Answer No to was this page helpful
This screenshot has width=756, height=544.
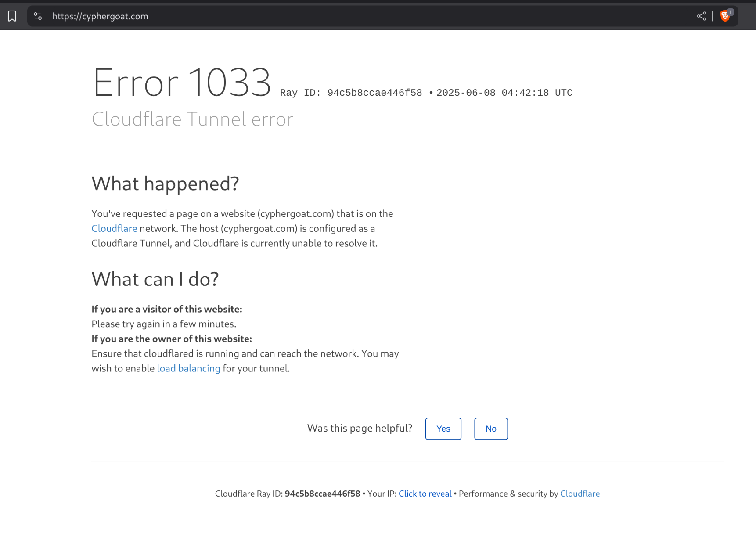(491, 429)
